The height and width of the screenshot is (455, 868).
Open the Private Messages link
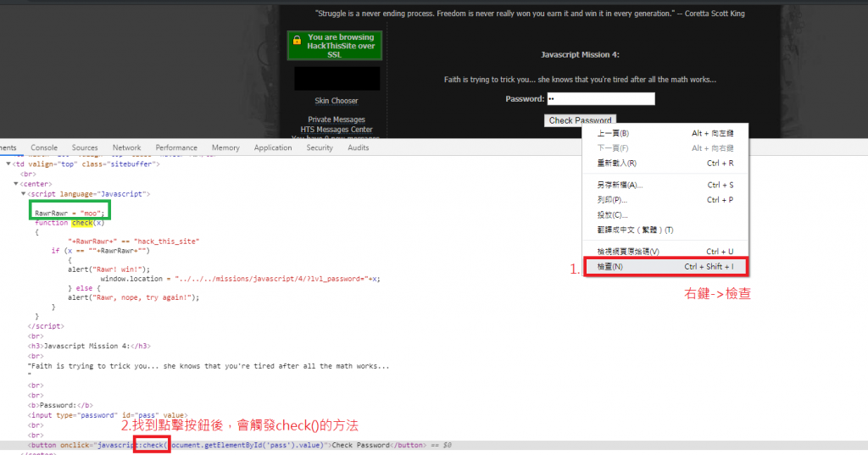[337, 119]
